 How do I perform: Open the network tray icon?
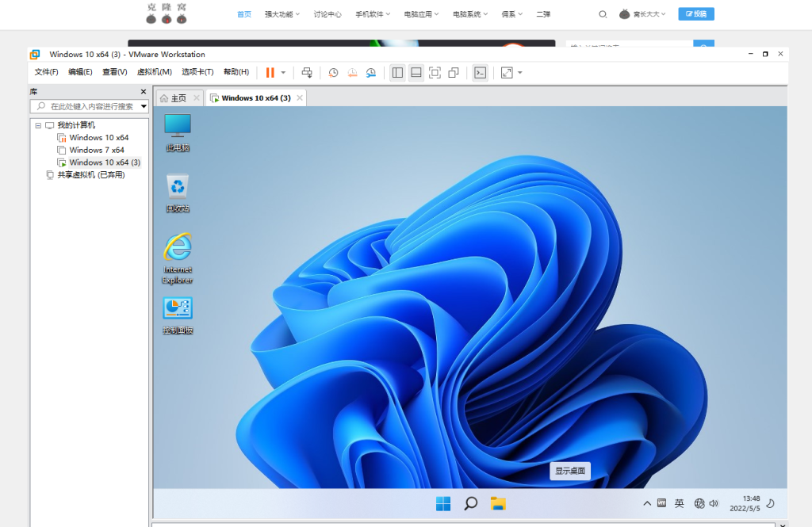(x=699, y=503)
